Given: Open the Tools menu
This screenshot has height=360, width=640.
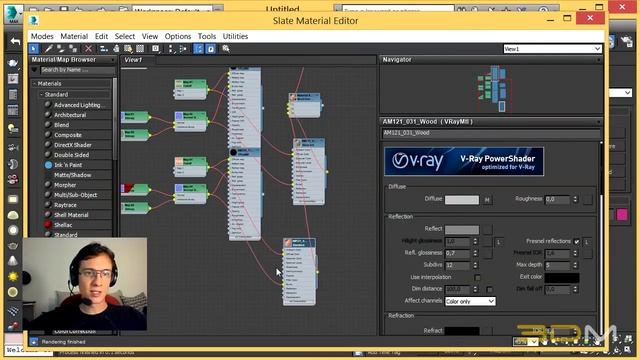Looking at the screenshot, I should (x=207, y=36).
